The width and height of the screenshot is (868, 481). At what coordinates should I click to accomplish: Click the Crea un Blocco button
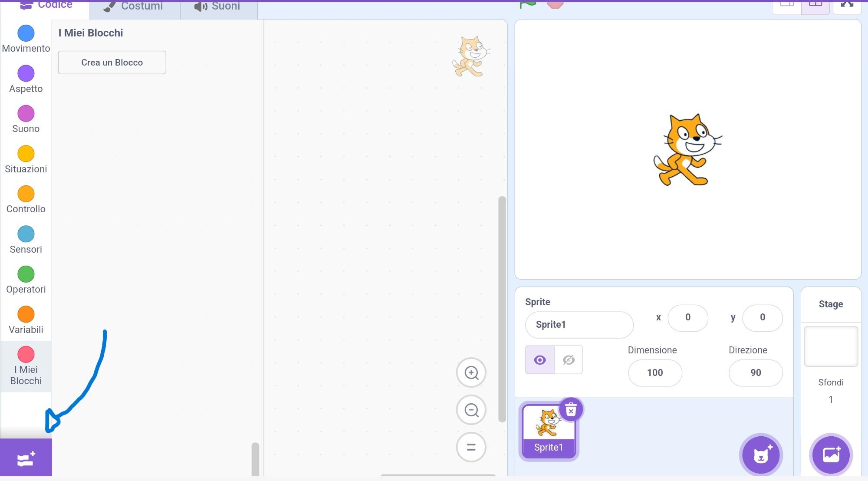pyautogui.click(x=112, y=63)
